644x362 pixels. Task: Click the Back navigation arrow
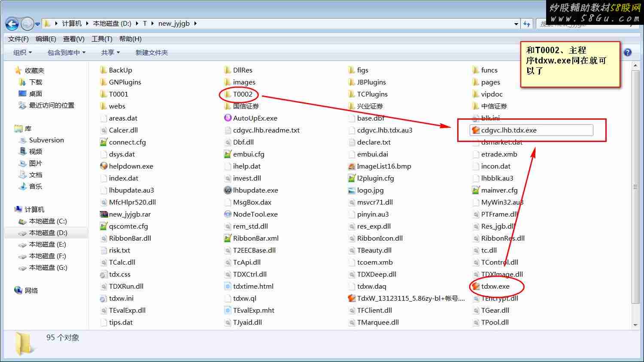12,24
